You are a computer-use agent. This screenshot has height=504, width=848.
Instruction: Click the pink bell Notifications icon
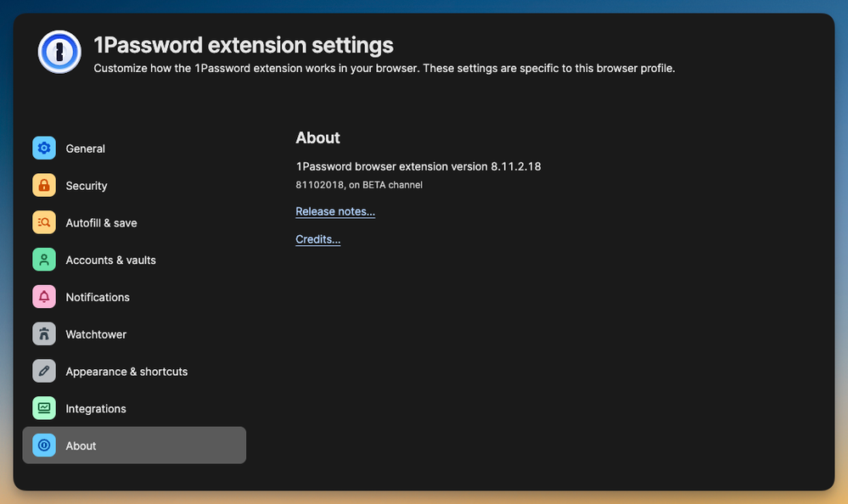[x=44, y=297]
